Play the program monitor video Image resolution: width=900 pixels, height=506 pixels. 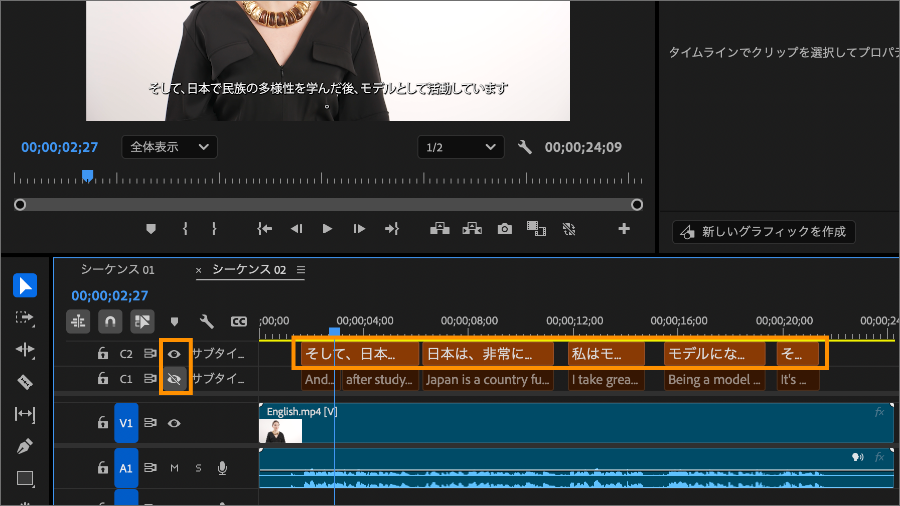[327, 229]
